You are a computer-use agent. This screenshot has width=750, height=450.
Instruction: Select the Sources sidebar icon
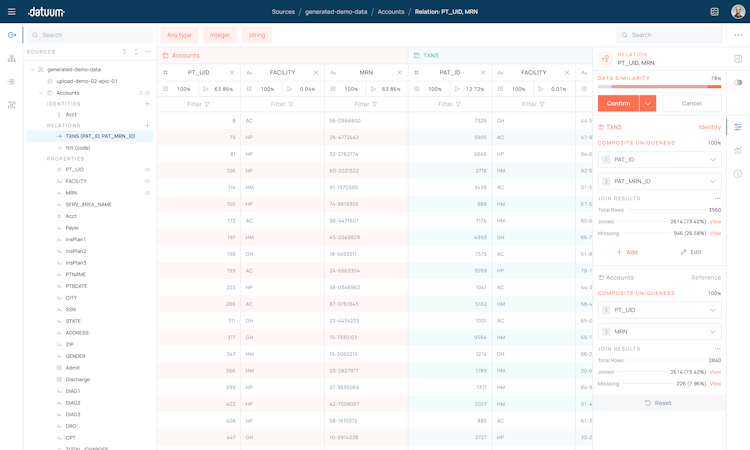coord(12,35)
